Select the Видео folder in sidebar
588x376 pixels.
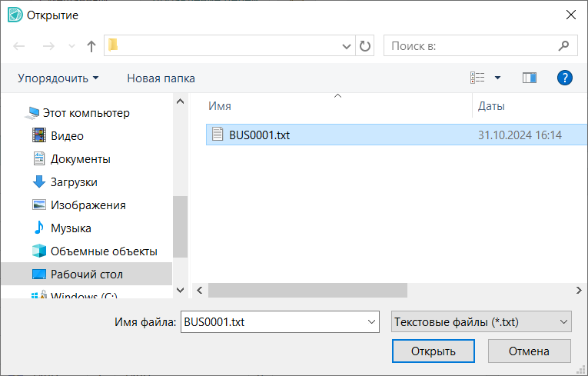click(67, 136)
